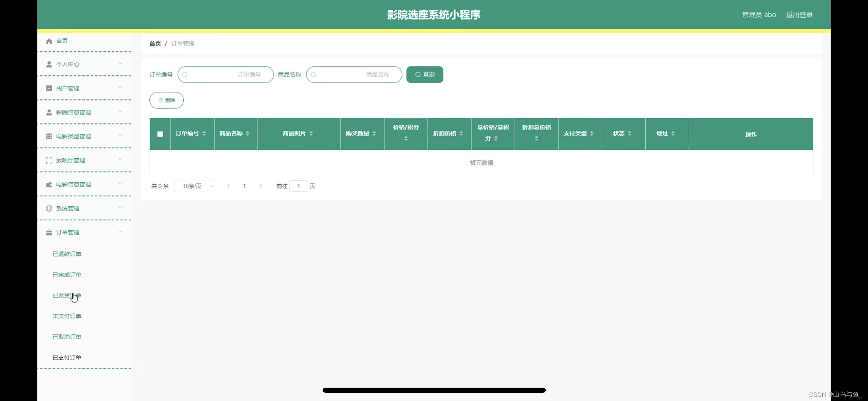Click the 前往 page jump input
This screenshot has height=401, width=868.
299,186
